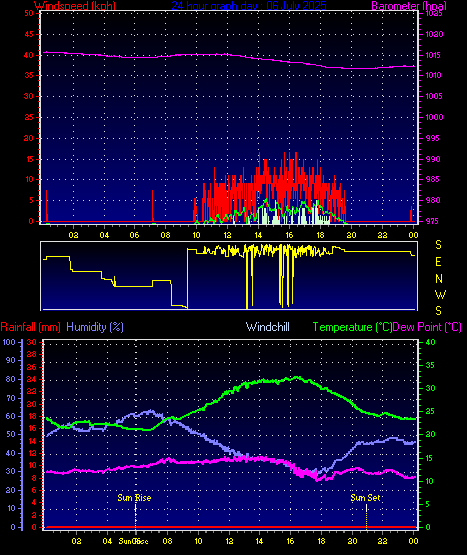Click temperature axis value 25 on green scale
467x555 pixels.
pyautogui.click(x=430, y=412)
